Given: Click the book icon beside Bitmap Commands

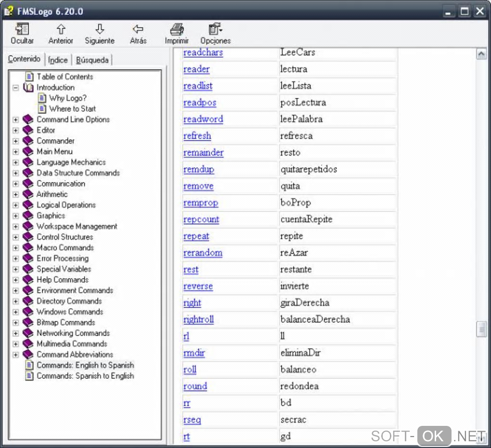Looking at the screenshot, I should coord(28,322).
